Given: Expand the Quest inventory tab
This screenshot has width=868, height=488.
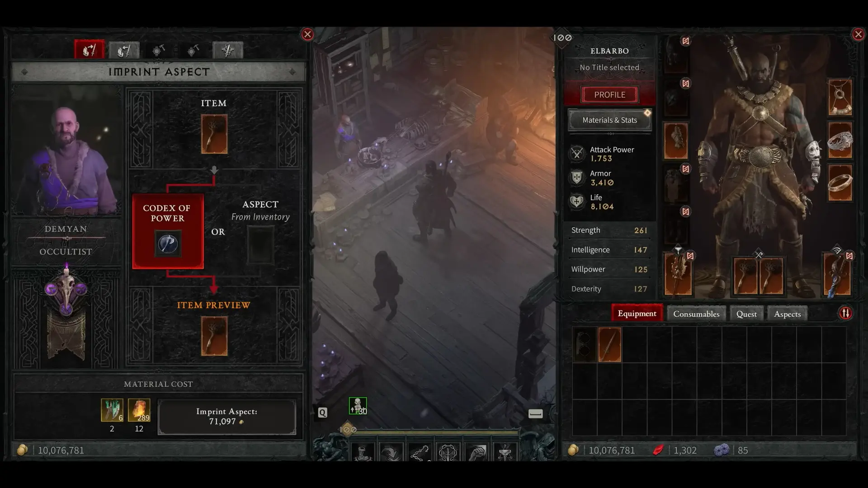Looking at the screenshot, I should pyautogui.click(x=746, y=313).
